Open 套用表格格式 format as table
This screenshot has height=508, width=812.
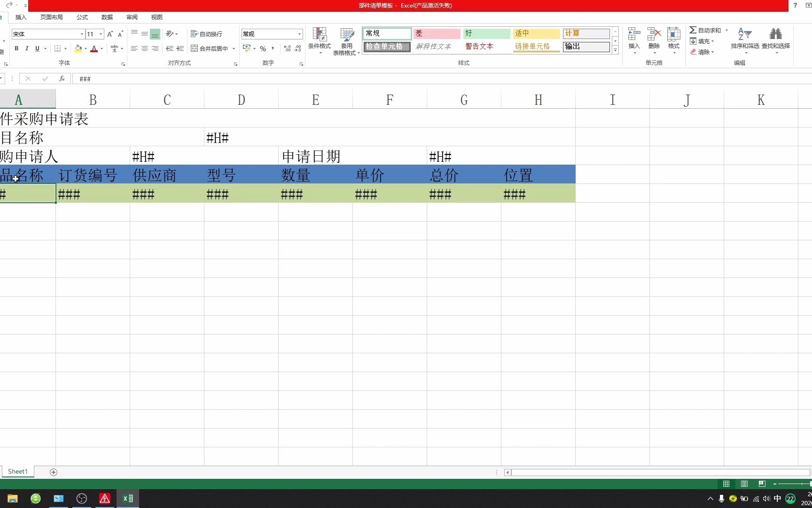(346, 41)
